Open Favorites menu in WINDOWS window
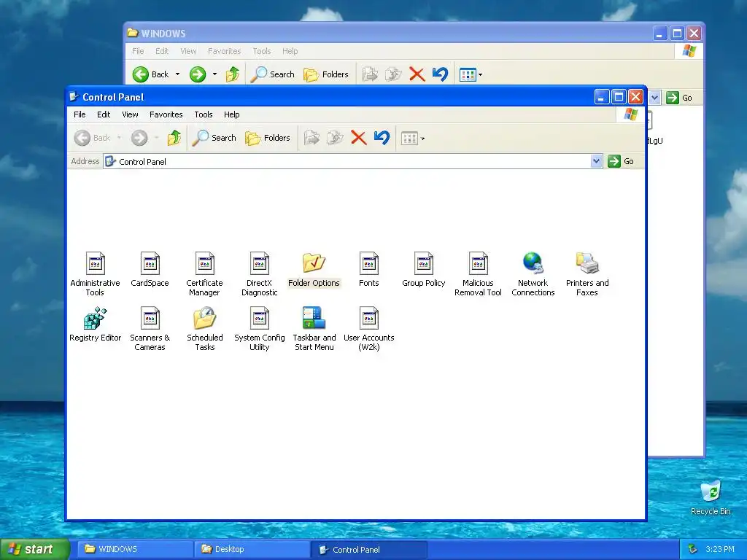Image resolution: width=747 pixels, height=560 pixels. coord(225,51)
